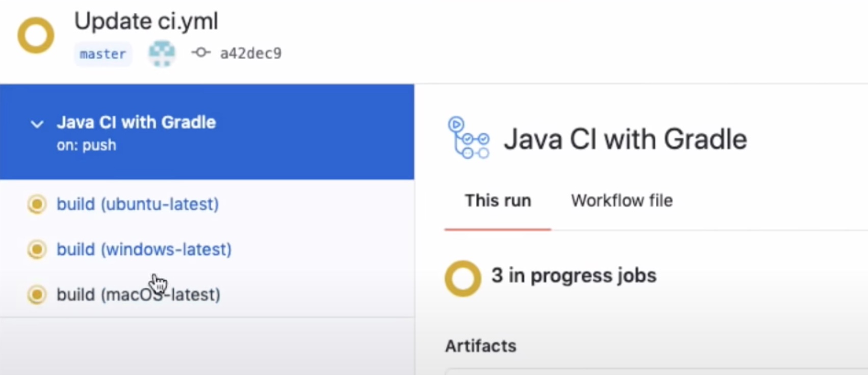Click the in-progress status icon for windows-latest build
This screenshot has height=375, width=868.
pos(37,250)
